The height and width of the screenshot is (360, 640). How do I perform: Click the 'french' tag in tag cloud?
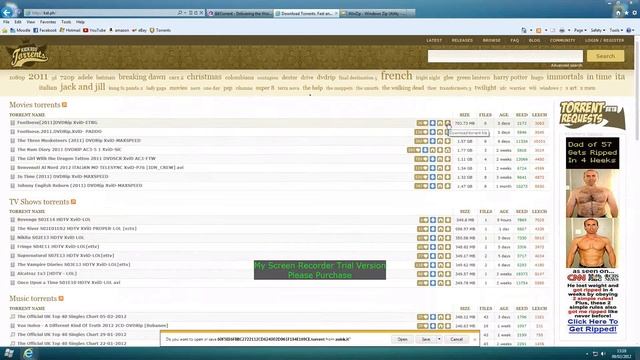[396, 76]
